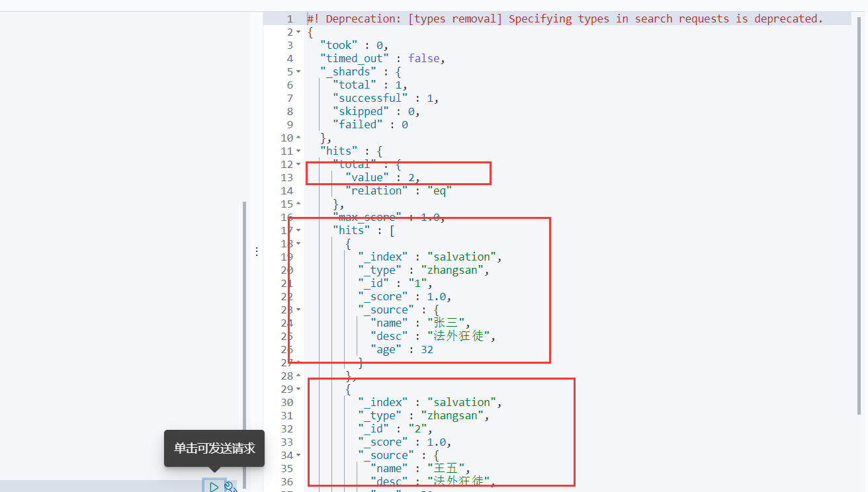Click line number 1 in gutter
The image size is (868, 492).
[290, 19]
